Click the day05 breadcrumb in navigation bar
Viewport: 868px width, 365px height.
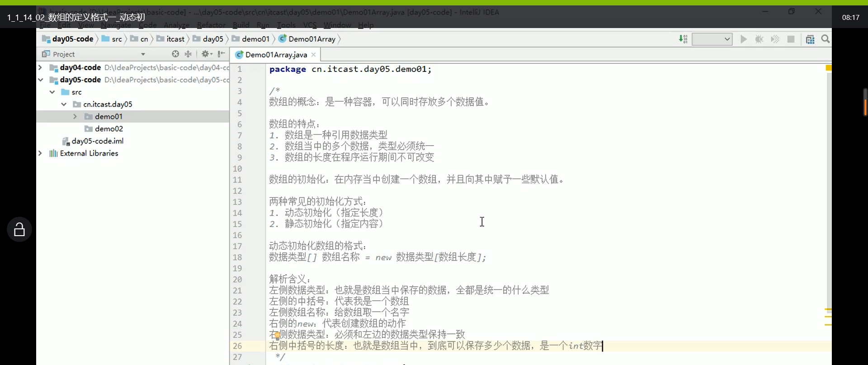click(x=208, y=39)
